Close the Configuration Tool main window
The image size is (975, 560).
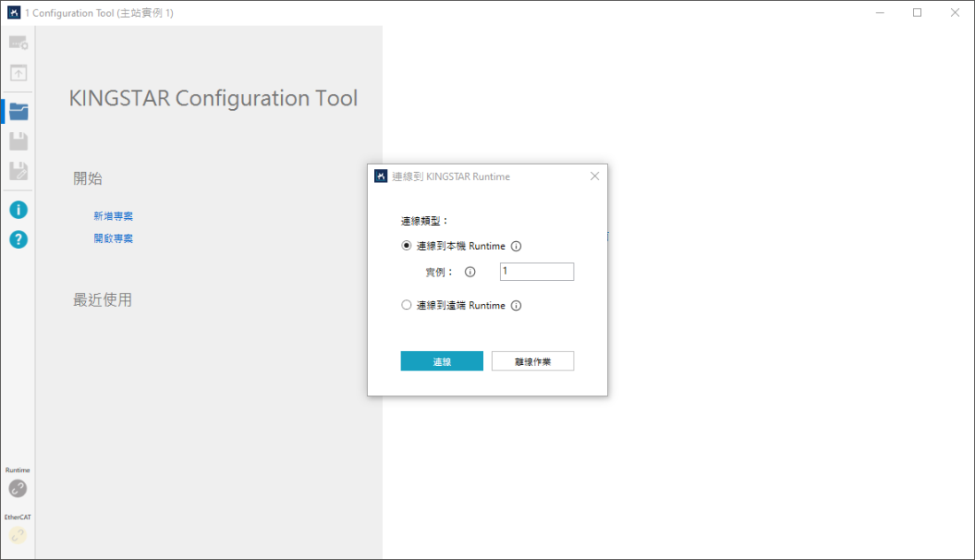(x=955, y=12)
